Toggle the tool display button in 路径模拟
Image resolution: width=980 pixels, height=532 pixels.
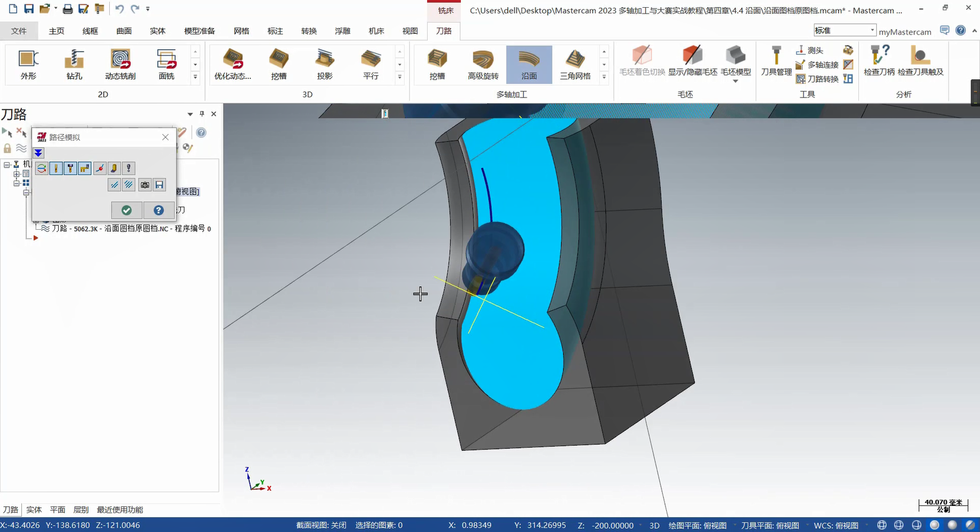(56, 169)
